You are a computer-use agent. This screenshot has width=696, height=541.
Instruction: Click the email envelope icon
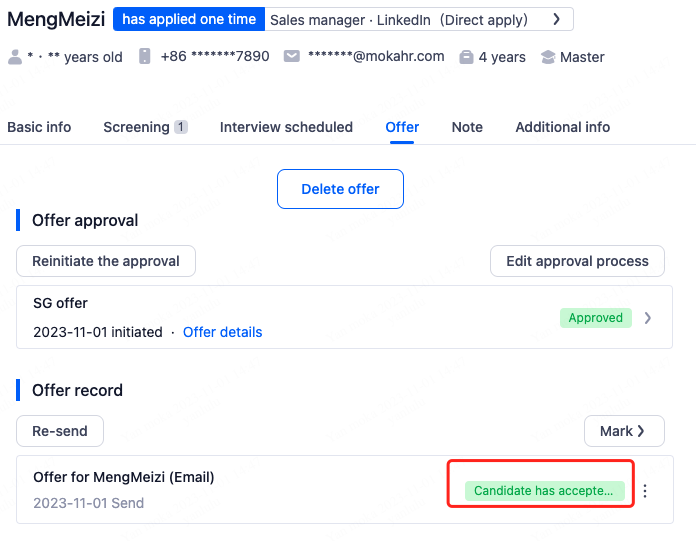point(292,57)
